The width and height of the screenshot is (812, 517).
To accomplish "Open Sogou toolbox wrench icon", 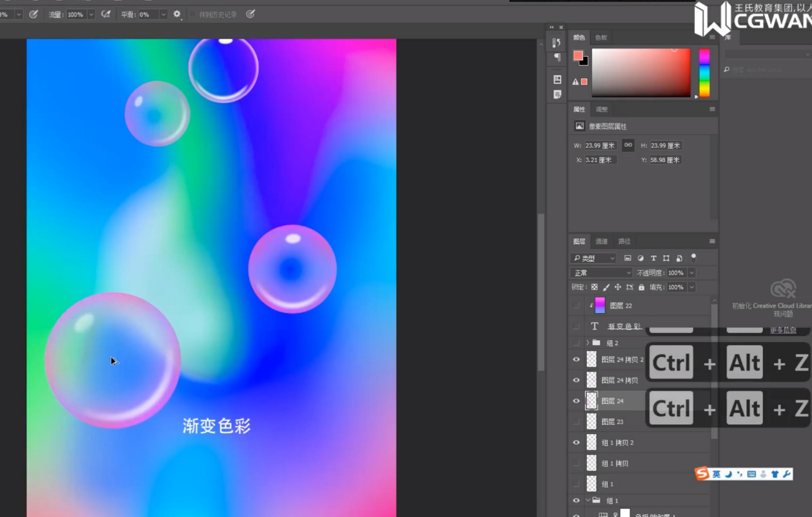I will tap(787, 474).
